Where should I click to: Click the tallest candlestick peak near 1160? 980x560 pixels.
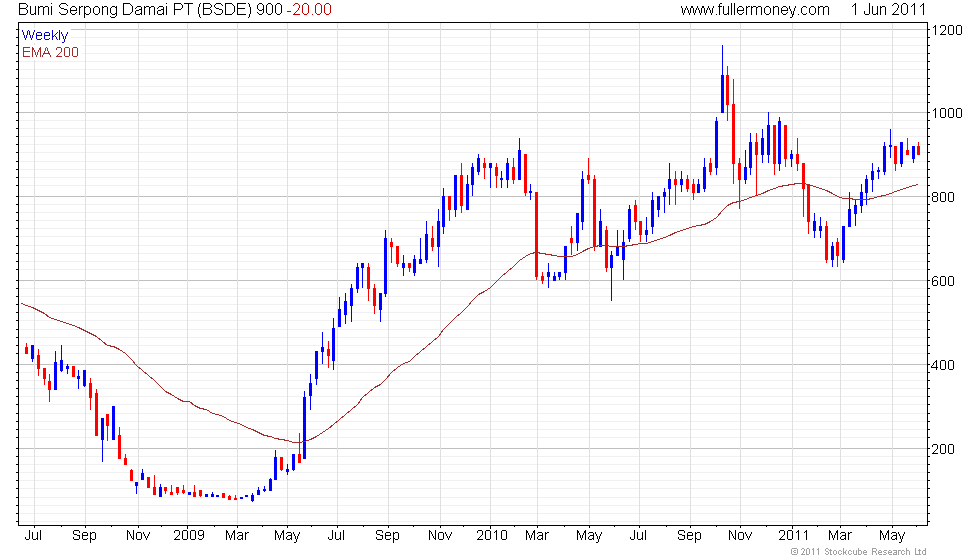pyautogui.click(x=722, y=79)
